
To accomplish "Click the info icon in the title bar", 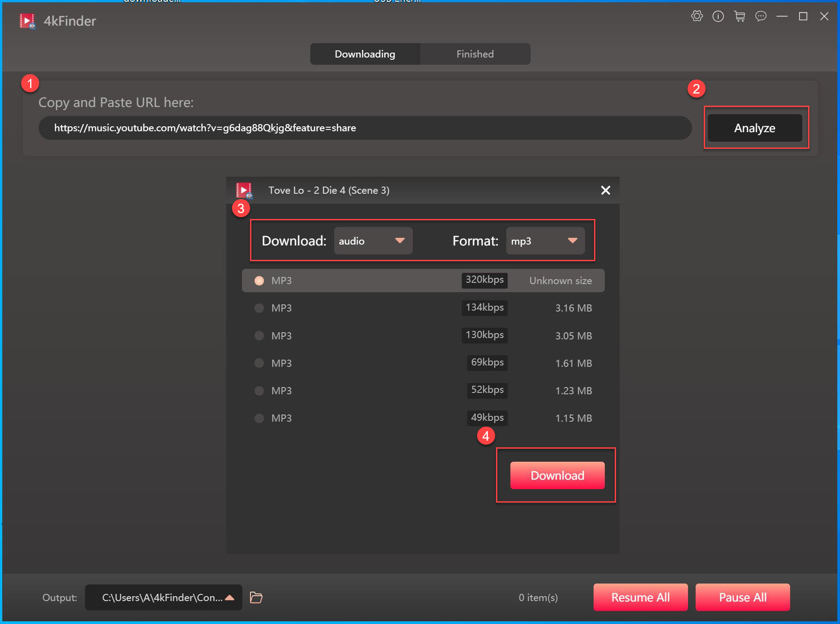I will 718,17.
